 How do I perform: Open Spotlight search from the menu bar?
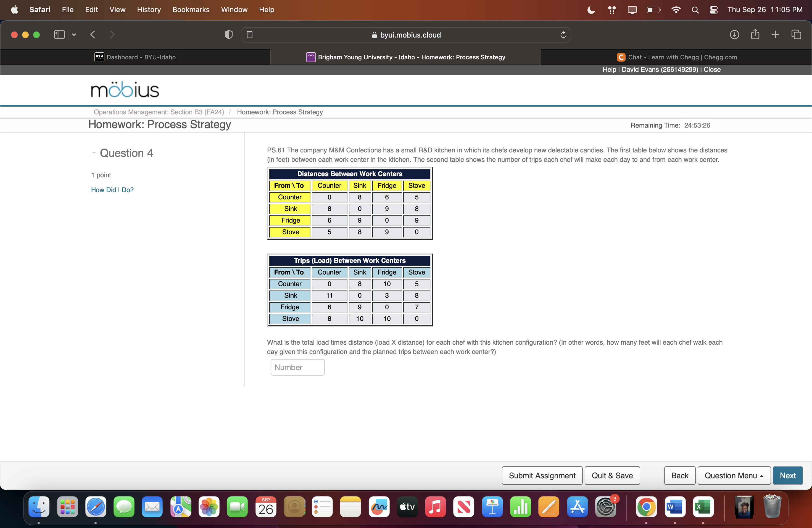695,10
